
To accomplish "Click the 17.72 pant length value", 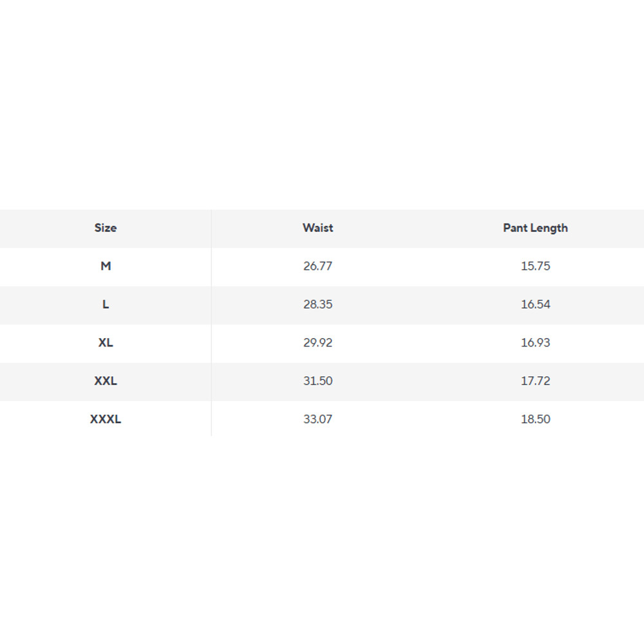I will [x=535, y=381].
